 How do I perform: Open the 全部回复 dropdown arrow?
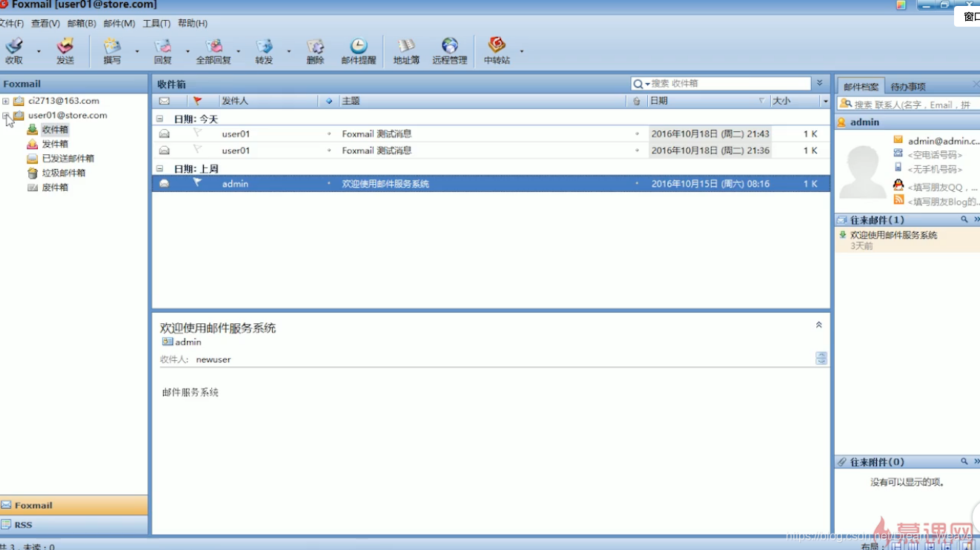click(x=238, y=51)
